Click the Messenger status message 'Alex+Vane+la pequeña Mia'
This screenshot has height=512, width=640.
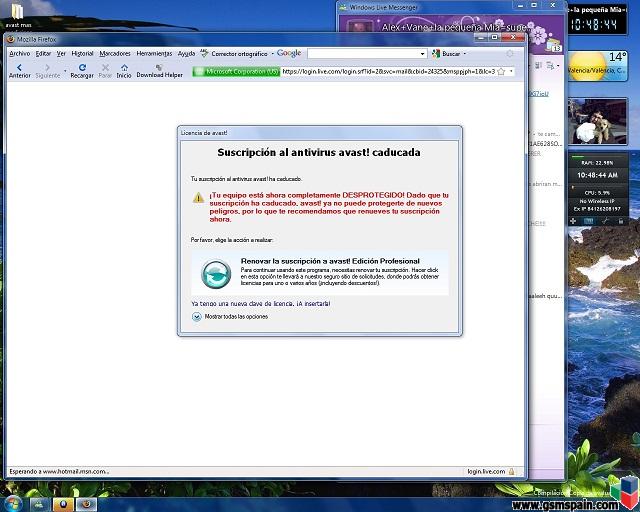tap(456, 27)
